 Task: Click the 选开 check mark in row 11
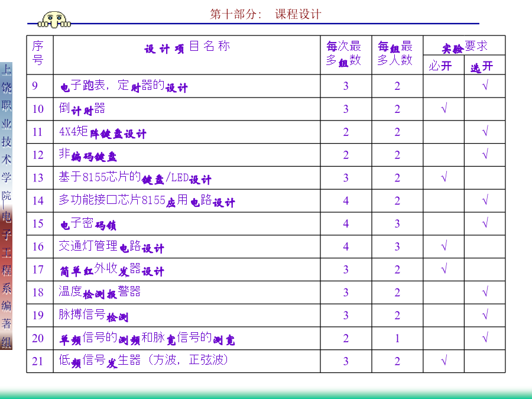pyautogui.click(x=485, y=131)
